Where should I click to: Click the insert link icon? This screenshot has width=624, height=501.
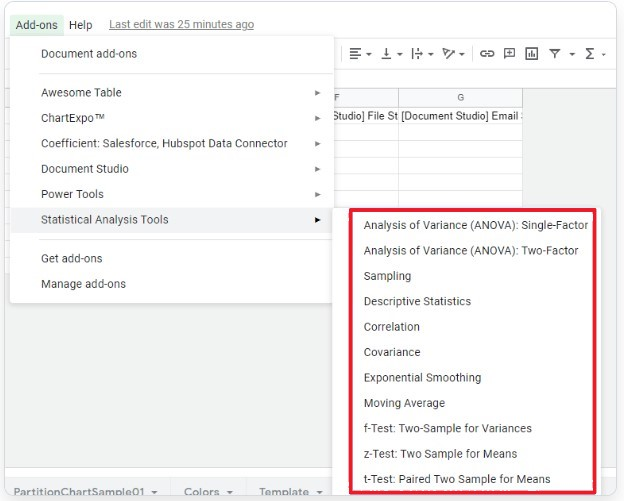pyautogui.click(x=487, y=54)
